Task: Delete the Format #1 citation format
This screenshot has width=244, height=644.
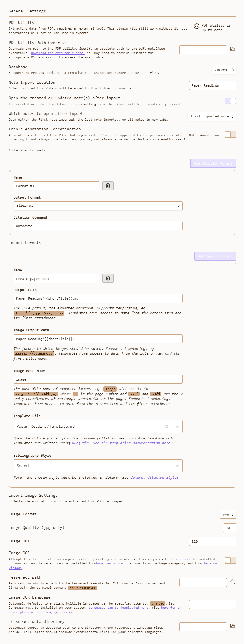Action: coord(108,186)
